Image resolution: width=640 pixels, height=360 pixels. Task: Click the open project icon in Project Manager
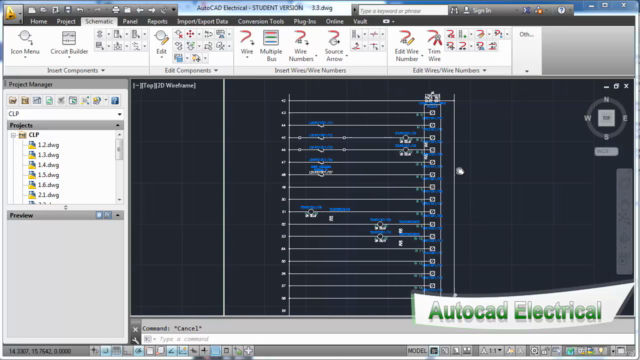click(13, 100)
